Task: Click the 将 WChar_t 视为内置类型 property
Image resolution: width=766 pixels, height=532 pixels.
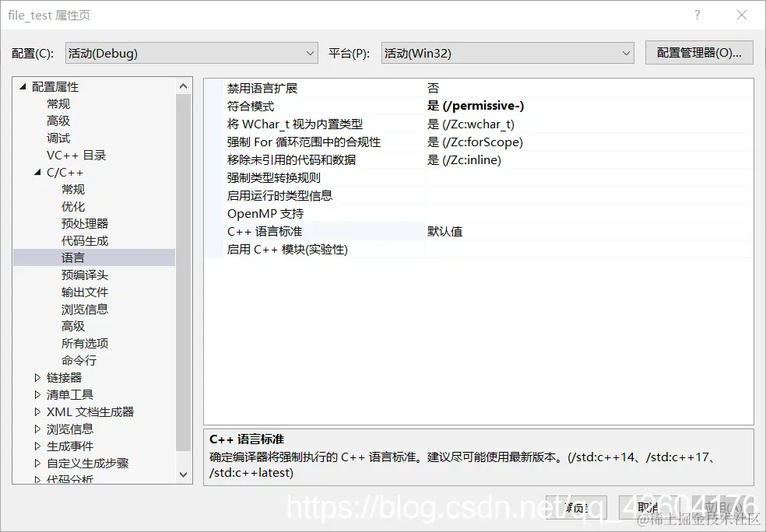Action: pyautogui.click(x=295, y=124)
